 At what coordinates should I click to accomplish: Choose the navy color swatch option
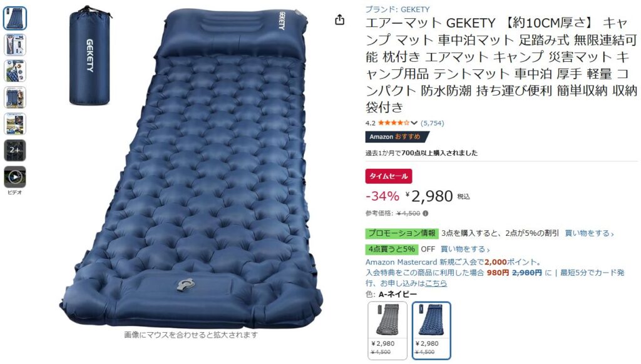click(x=431, y=330)
